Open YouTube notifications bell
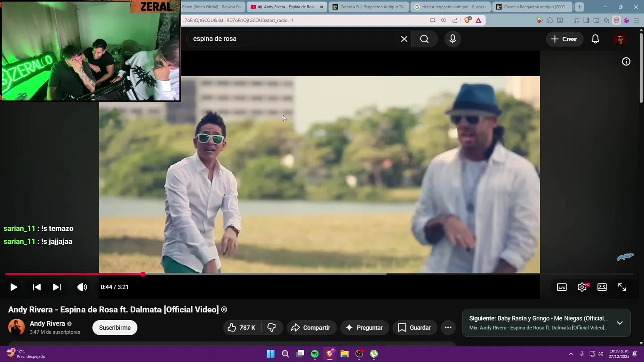The height and width of the screenshot is (362, 644). (x=595, y=39)
